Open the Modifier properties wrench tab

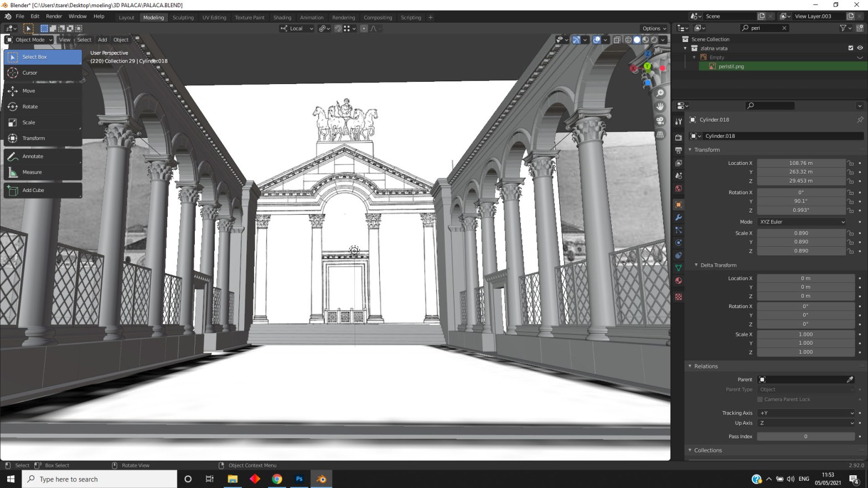678,217
